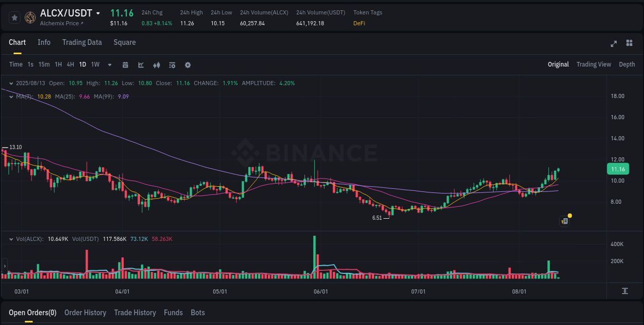Switch chart mode to Trading View
The image size is (644, 325).
pos(594,64)
